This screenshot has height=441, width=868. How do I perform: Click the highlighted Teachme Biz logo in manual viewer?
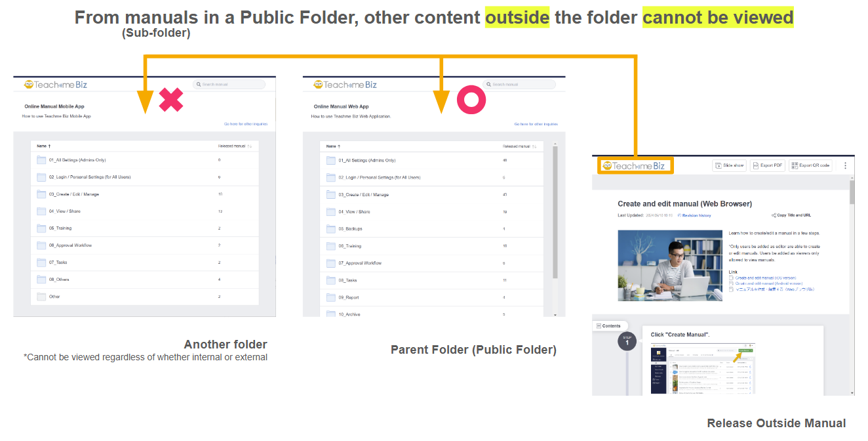coord(635,166)
